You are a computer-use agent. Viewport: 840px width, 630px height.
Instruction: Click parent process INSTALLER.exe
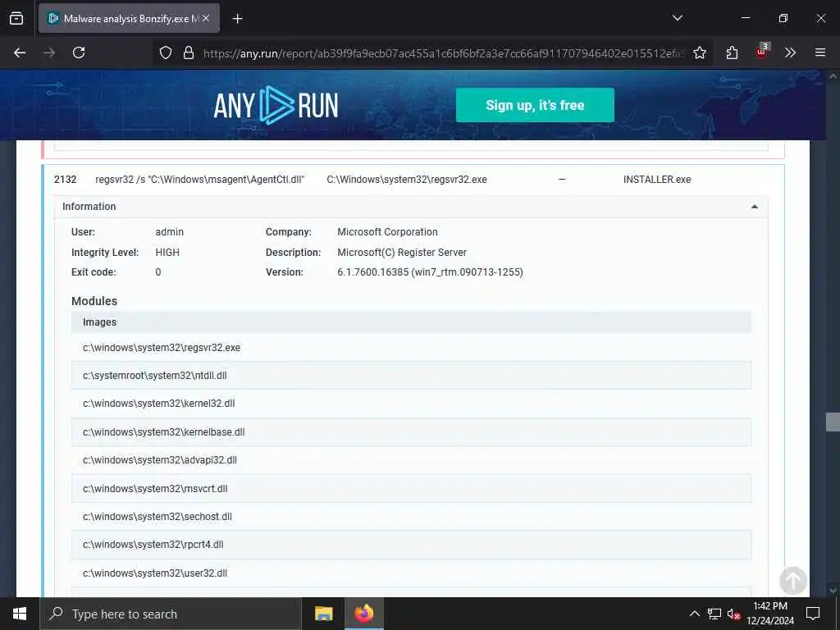[657, 180]
